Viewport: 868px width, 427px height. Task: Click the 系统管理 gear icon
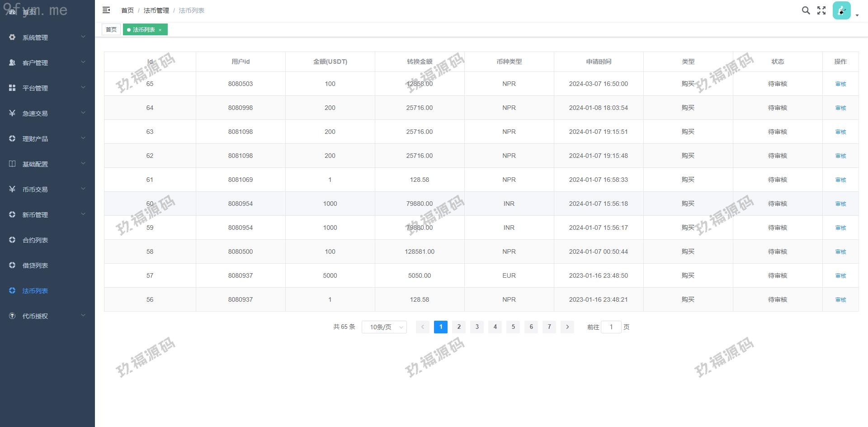12,37
